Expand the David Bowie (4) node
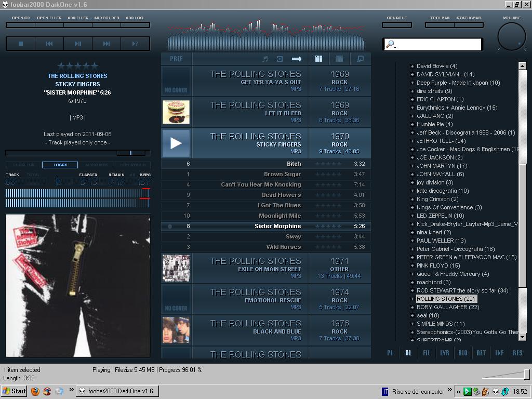This screenshot has height=399, width=532. point(412,66)
